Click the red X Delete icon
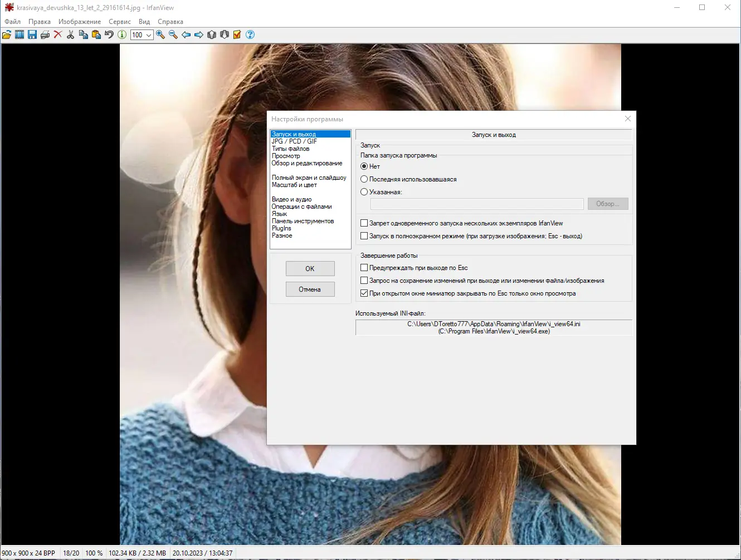This screenshot has height=560, width=741. [57, 35]
